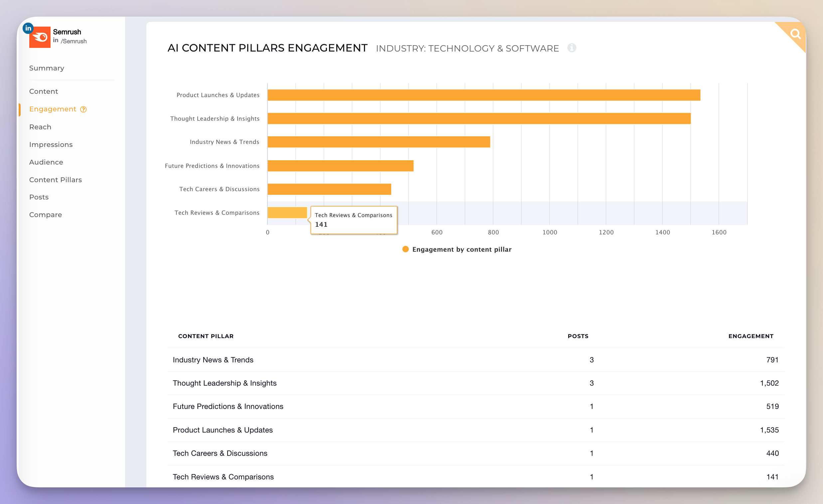Click the AI CONTENT PILLARS ENGAGEMENT heading
This screenshot has width=823, height=504.
[x=267, y=48]
